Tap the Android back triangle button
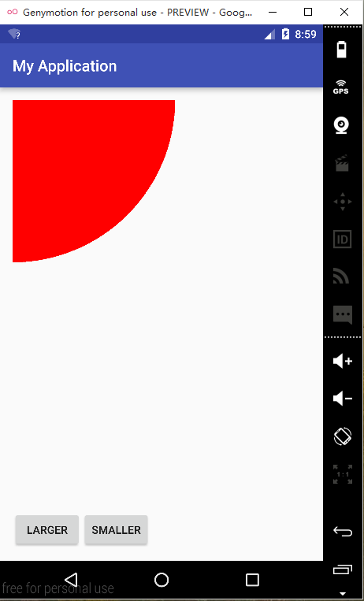The image size is (364, 601). click(71, 580)
